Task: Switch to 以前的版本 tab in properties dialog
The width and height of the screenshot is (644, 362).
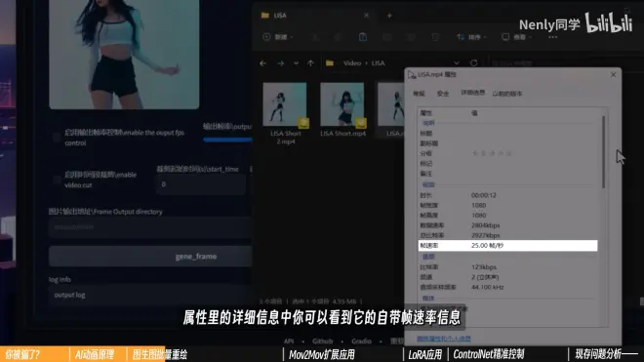Action: [x=507, y=94]
